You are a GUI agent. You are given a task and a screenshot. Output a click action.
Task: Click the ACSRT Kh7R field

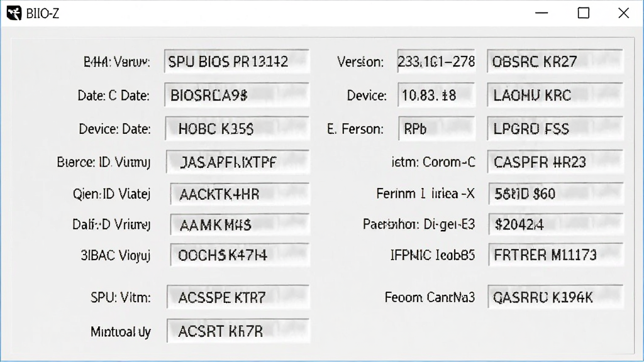pyautogui.click(x=238, y=331)
